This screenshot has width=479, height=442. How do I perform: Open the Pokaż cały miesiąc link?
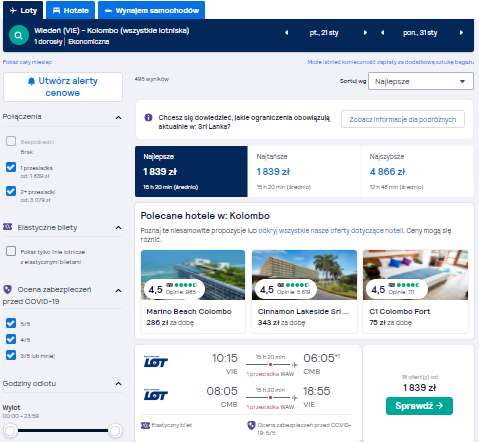click(x=27, y=62)
